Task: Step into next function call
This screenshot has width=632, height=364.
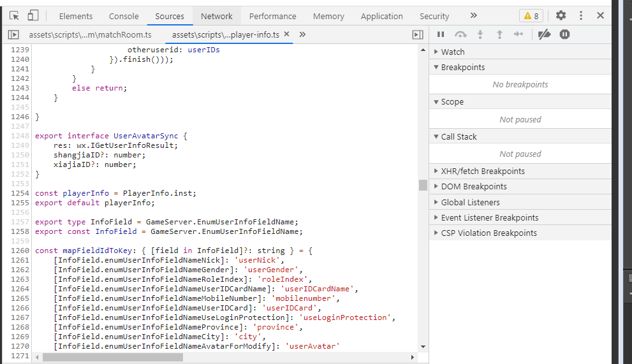Action: click(x=480, y=34)
